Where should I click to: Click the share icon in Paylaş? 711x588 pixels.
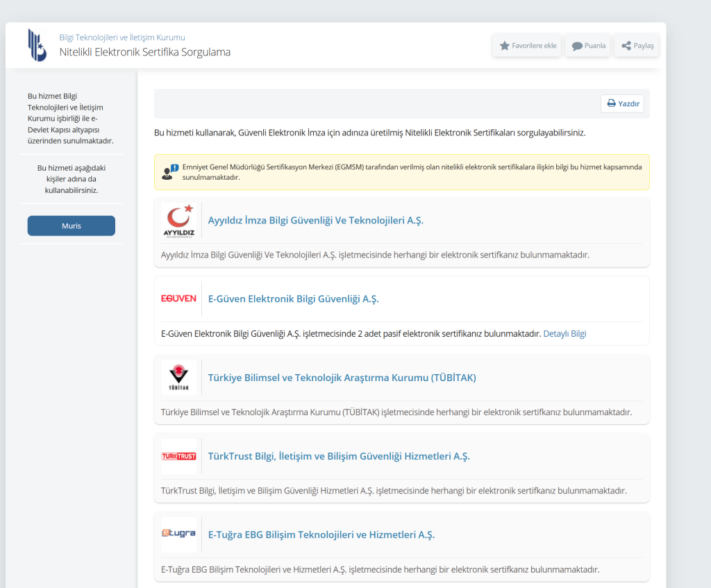pyautogui.click(x=626, y=46)
